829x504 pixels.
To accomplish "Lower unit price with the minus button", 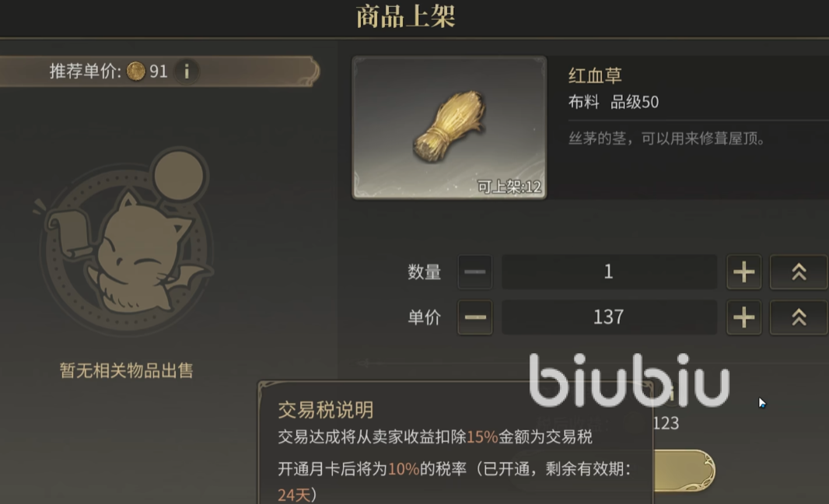I will pos(475,317).
